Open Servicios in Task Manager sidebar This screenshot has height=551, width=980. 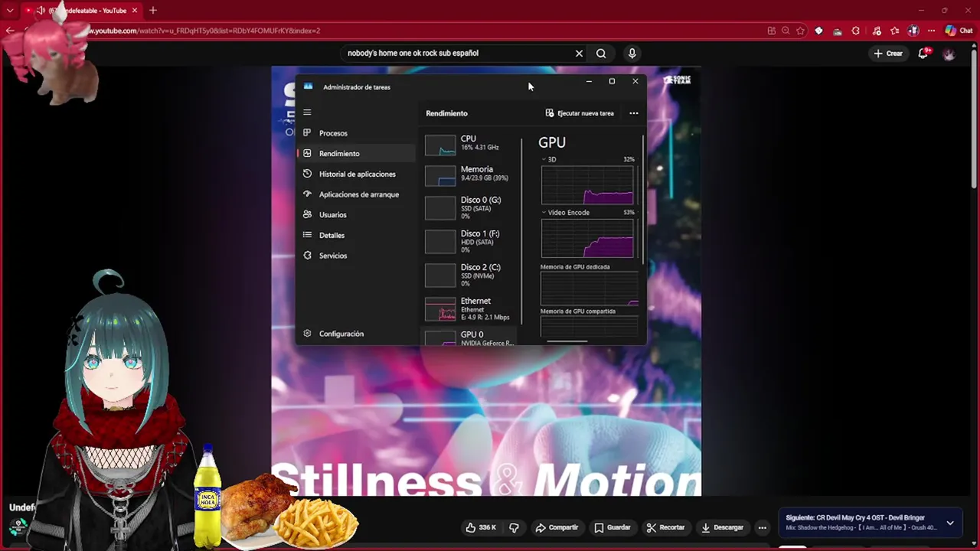pos(356,256)
